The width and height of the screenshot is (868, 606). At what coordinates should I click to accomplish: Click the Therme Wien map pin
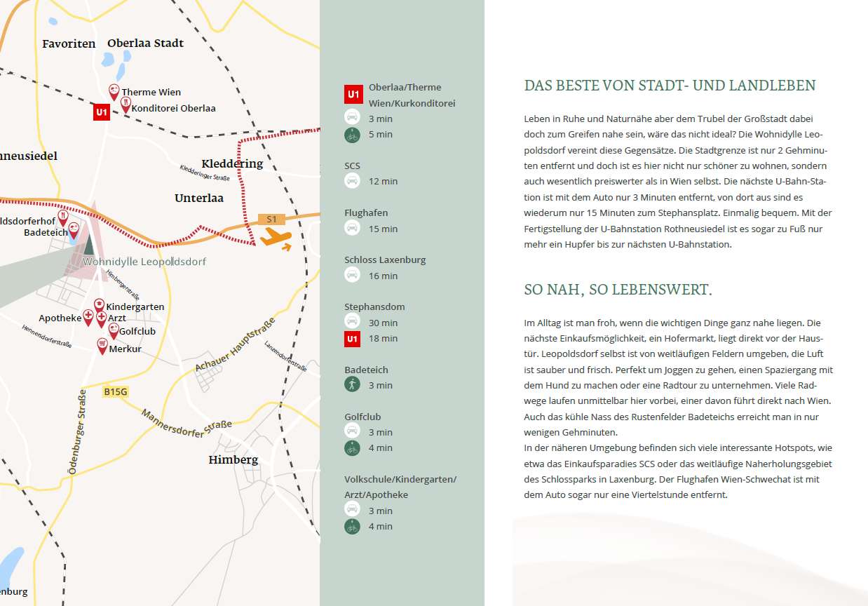tap(114, 92)
